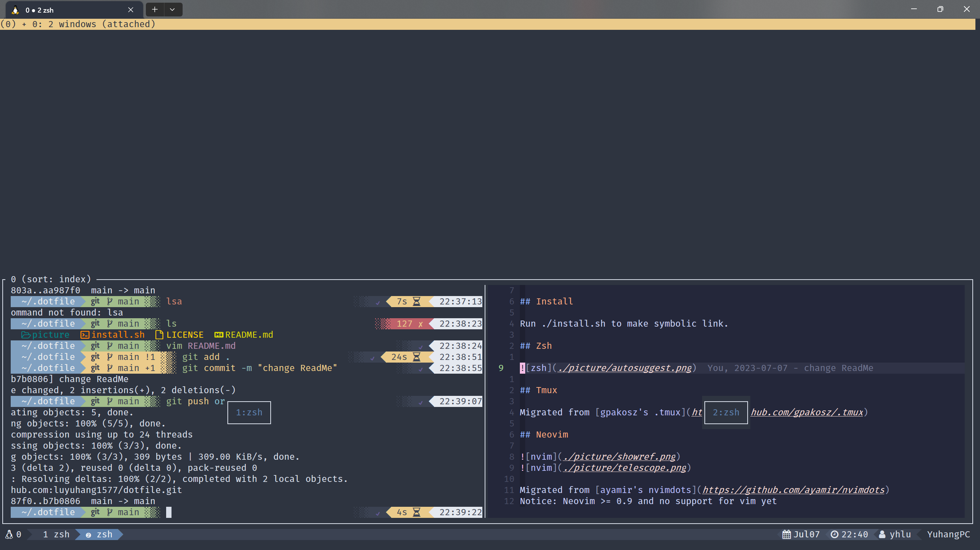Select the active '2 zsh' window in status bar
The image size is (980, 550).
(x=100, y=534)
